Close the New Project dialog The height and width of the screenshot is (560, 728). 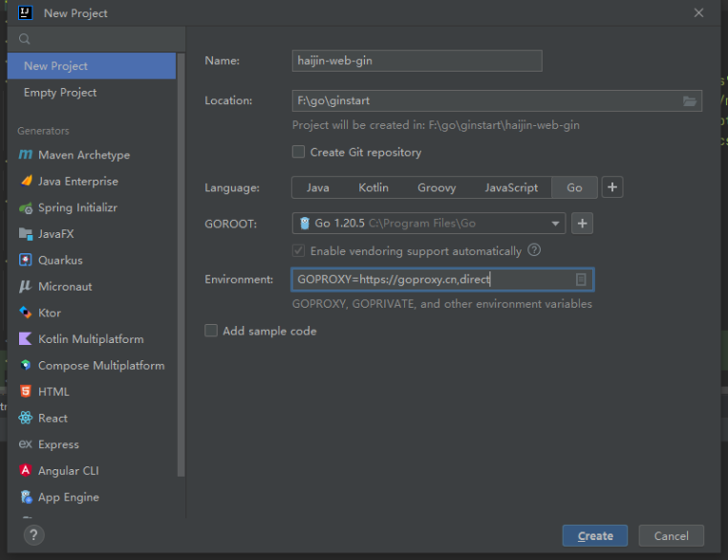pos(698,13)
